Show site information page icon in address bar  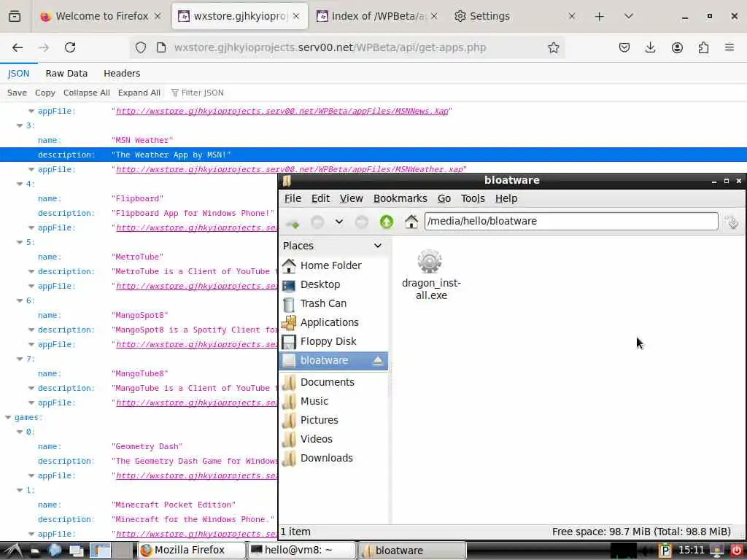pos(161,47)
